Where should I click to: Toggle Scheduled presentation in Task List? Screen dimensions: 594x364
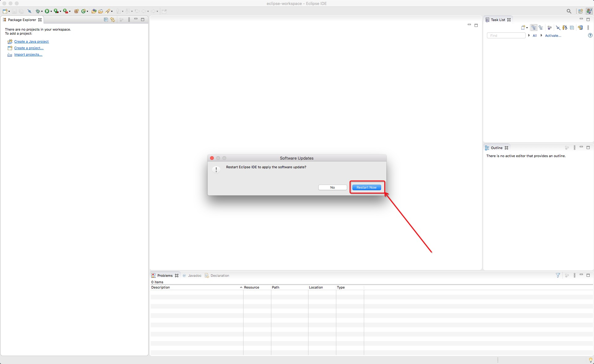coord(541,28)
